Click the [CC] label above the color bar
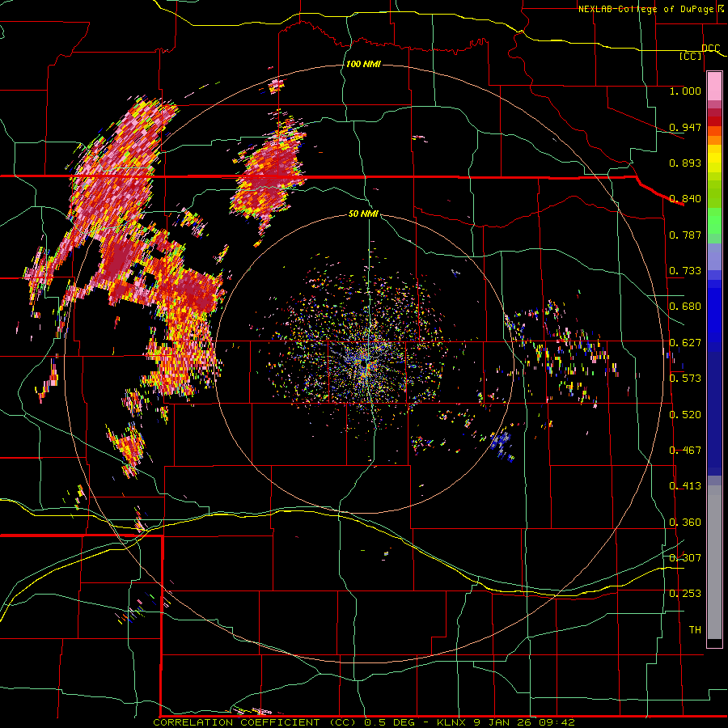728x728 pixels. point(691,56)
